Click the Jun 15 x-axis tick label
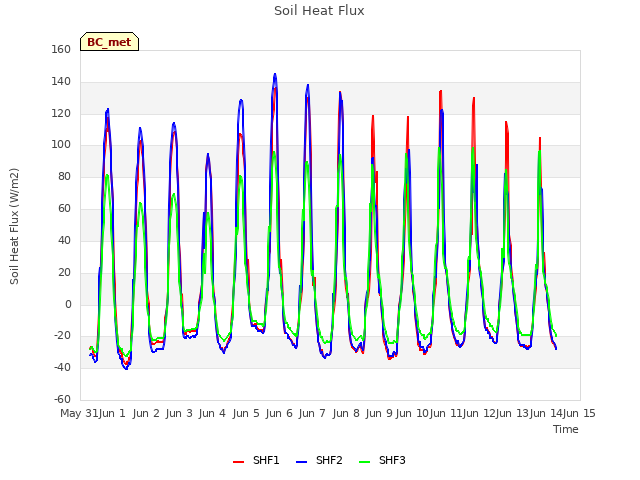640x480 pixels. [579, 413]
